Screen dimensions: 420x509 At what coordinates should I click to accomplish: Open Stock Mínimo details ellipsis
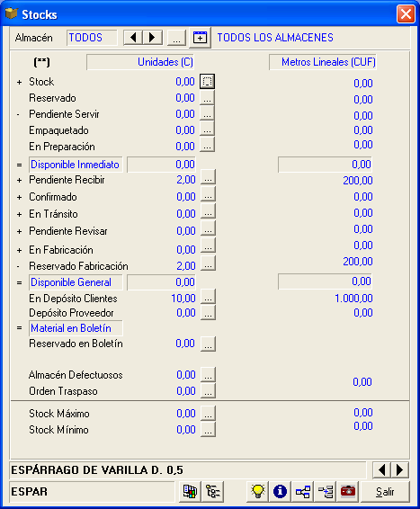click(208, 430)
